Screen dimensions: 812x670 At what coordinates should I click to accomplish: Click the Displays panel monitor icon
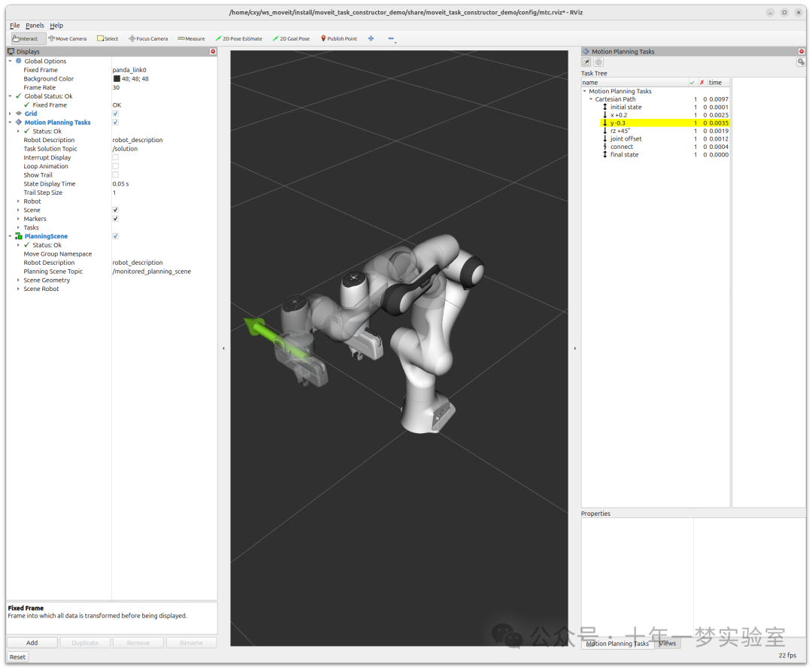[11, 51]
